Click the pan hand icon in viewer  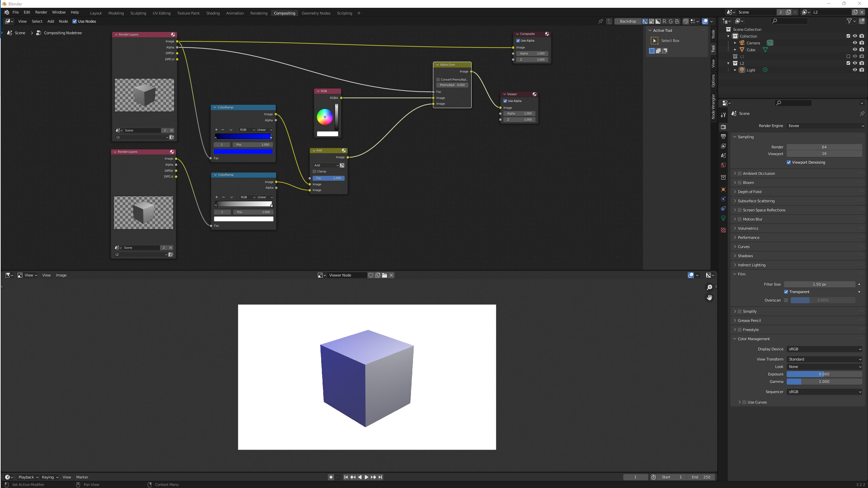tap(709, 298)
